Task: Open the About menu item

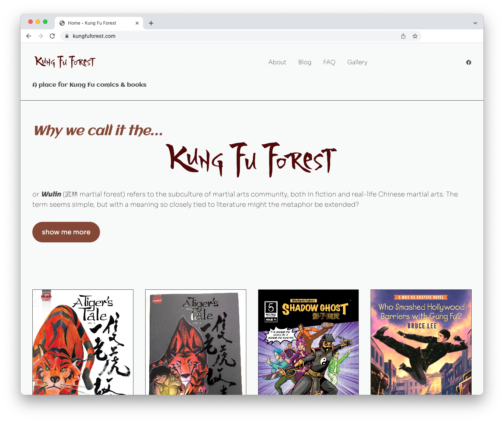Action: coord(277,62)
